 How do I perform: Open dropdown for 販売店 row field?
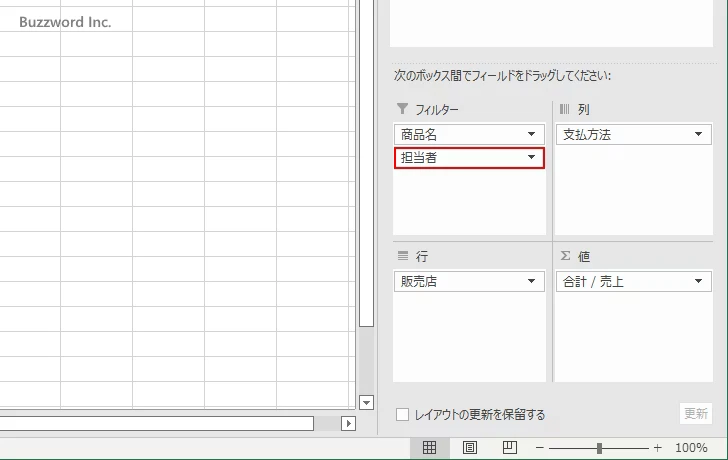(532, 281)
